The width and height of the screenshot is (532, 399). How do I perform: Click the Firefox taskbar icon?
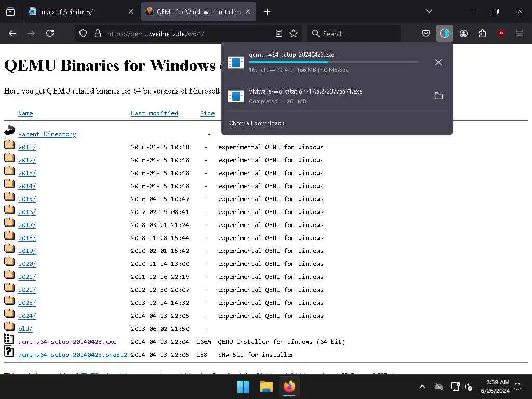[x=289, y=387]
